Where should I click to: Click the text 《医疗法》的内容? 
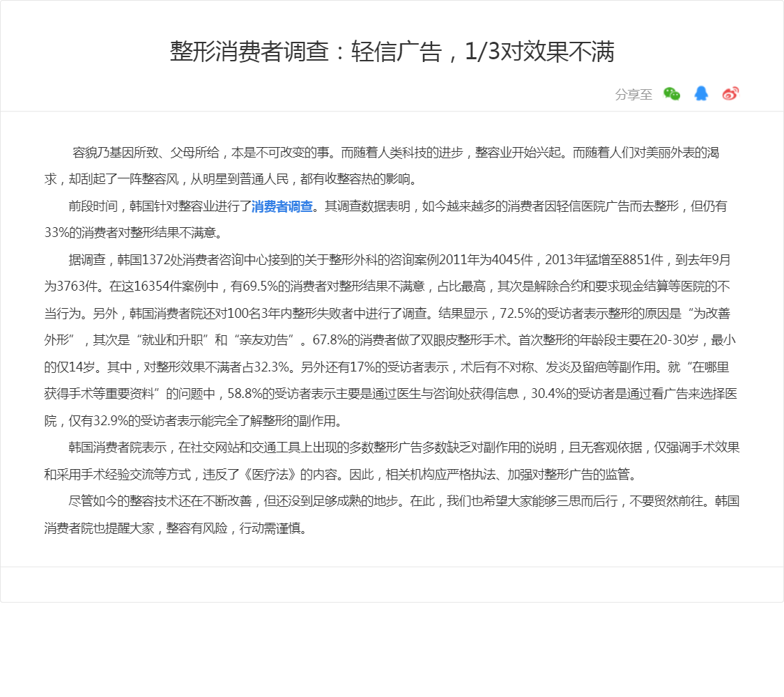click(290, 474)
